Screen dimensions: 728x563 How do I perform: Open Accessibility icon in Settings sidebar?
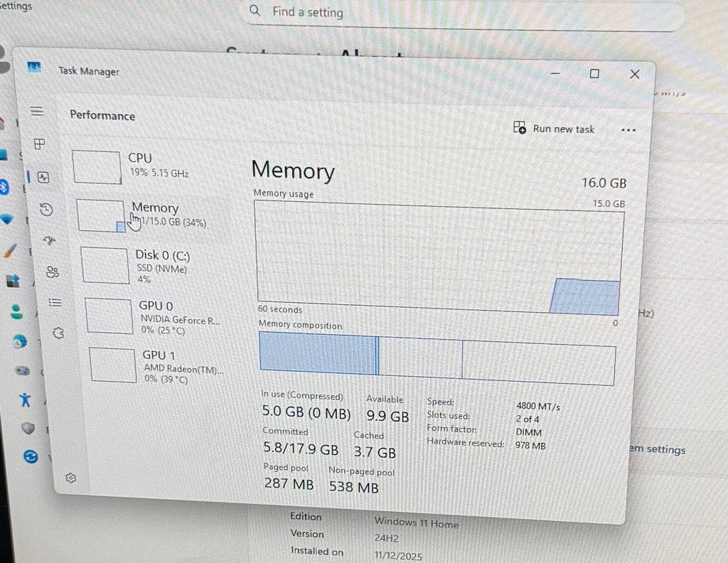tap(26, 400)
